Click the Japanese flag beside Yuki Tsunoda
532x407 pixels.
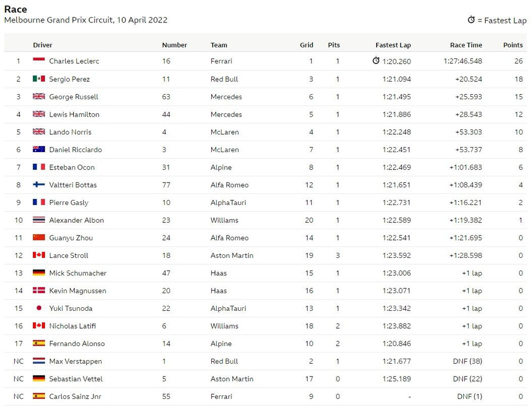click(x=39, y=308)
